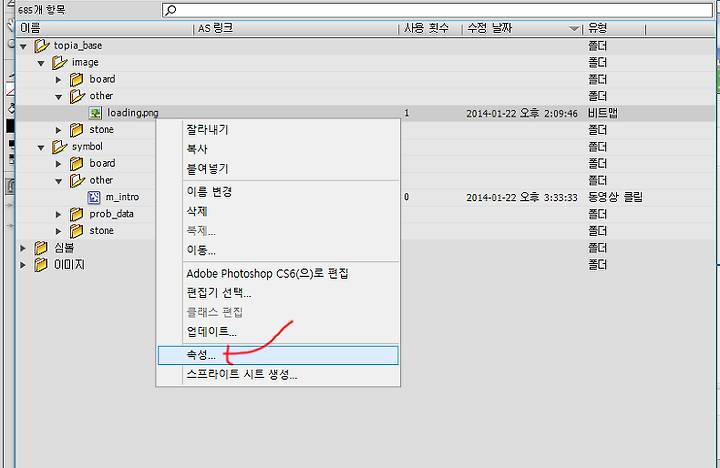The image size is (720, 468).
Task: Click the 유형 column header
Action: click(614, 28)
